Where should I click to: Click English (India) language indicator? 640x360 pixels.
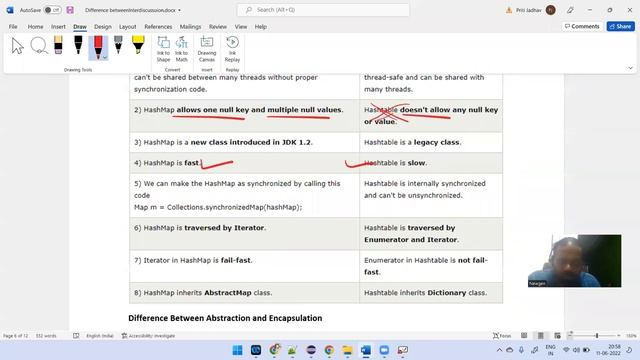(100, 336)
